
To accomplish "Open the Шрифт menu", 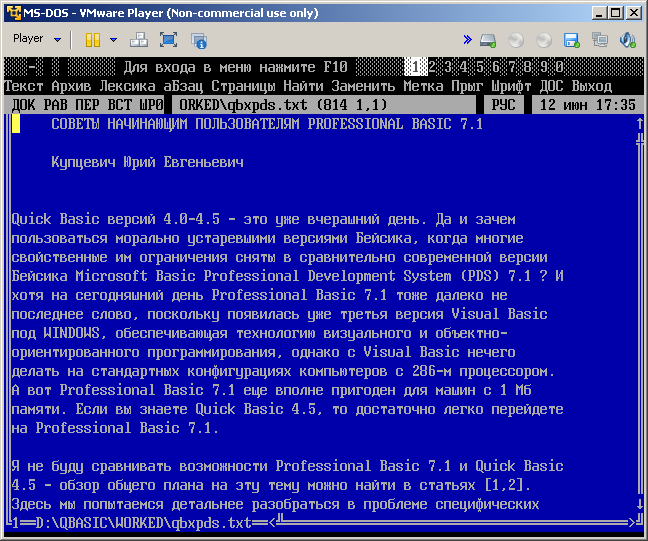I will [x=511, y=86].
